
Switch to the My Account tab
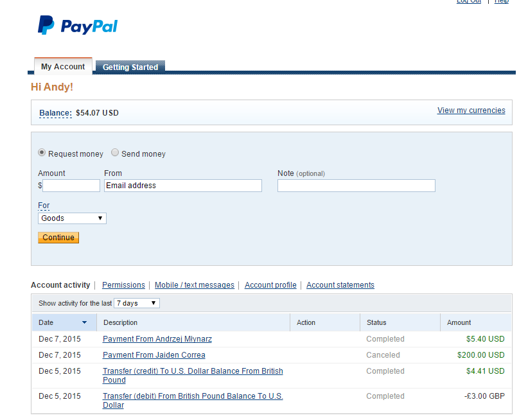point(63,67)
